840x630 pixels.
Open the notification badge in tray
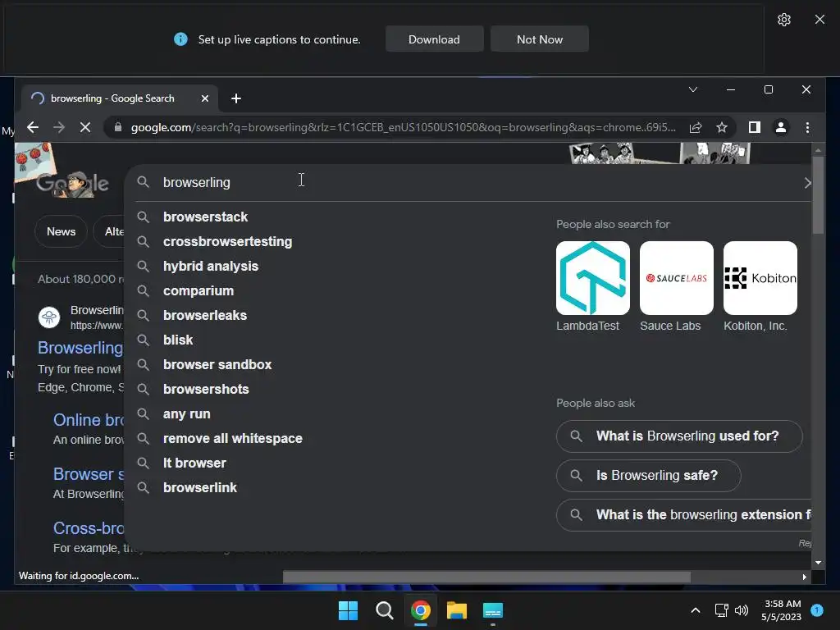817,609
